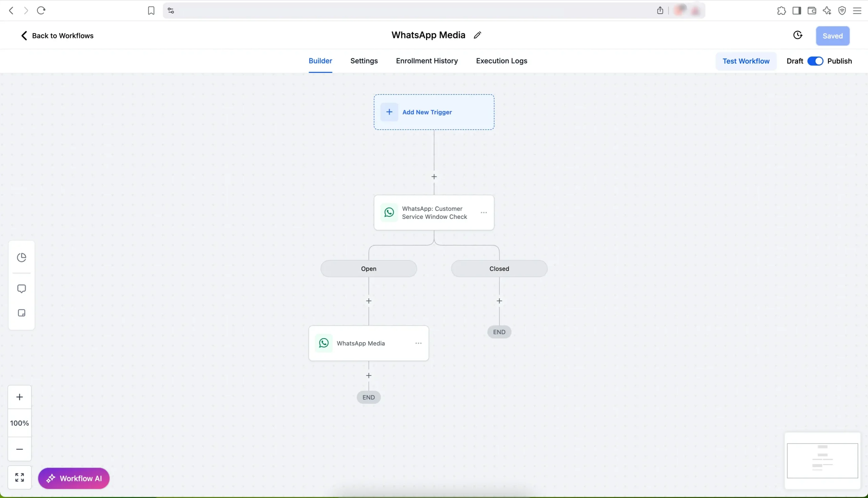The width and height of the screenshot is (868, 498).
Task: Click the plus icon in Add New Trigger
Action: point(389,112)
